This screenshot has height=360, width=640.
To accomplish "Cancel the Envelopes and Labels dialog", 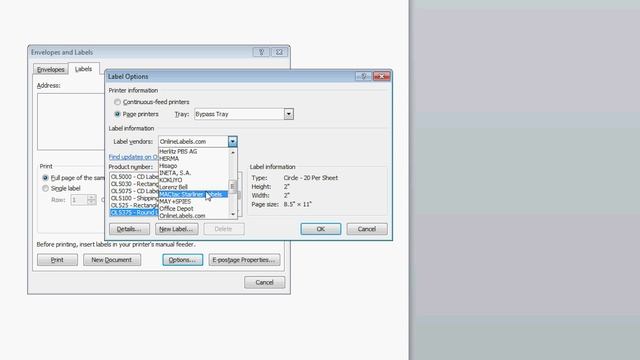I will pos(264,282).
